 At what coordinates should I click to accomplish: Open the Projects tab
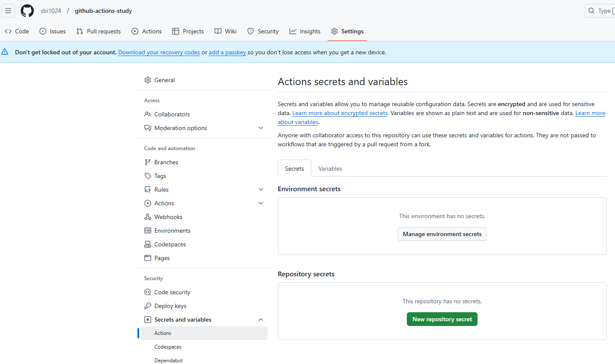188,31
